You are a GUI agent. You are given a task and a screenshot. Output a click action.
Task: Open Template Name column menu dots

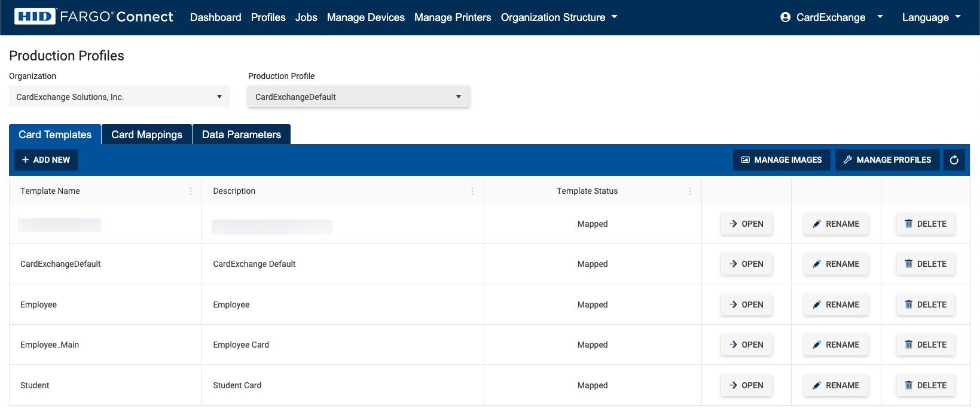click(x=191, y=191)
